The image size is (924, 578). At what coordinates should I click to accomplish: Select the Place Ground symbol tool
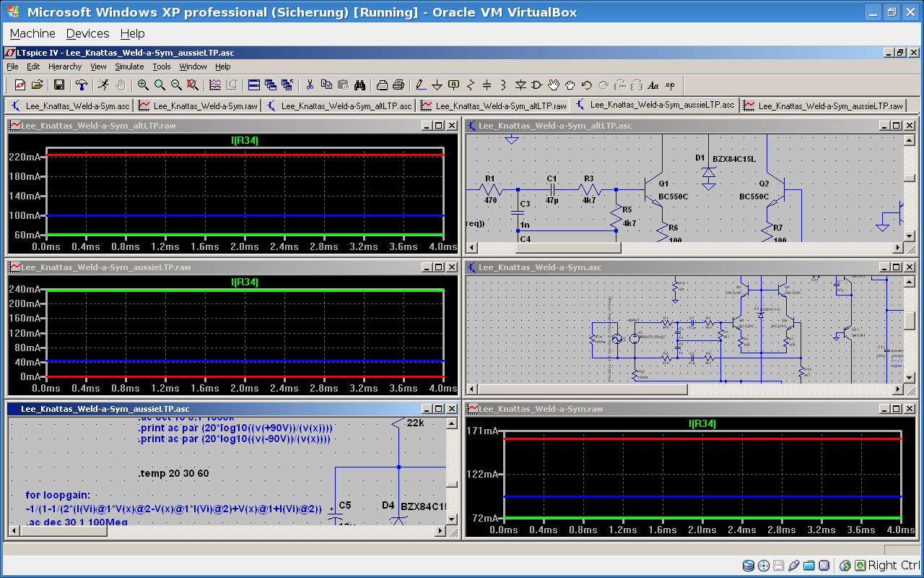click(x=437, y=85)
